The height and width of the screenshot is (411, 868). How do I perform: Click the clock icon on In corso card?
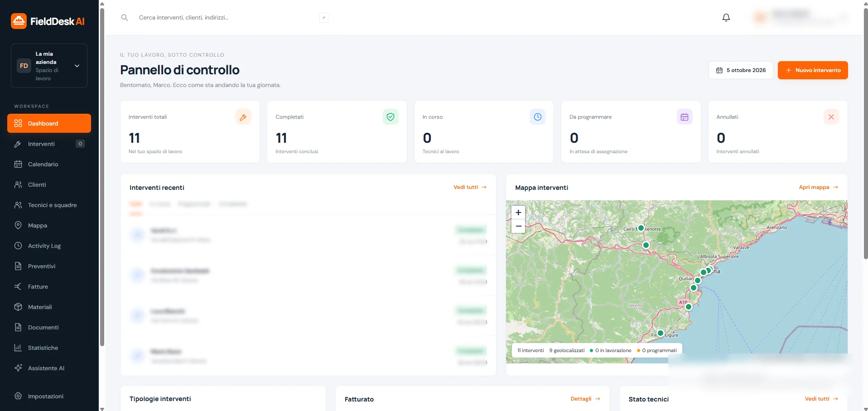(537, 117)
